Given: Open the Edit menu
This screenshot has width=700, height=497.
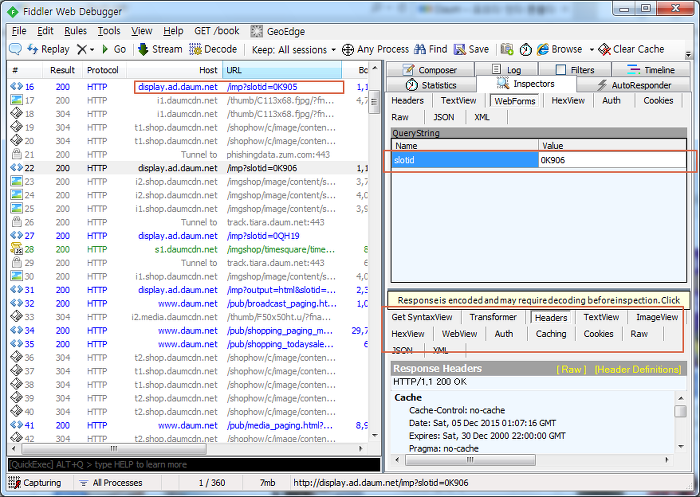Looking at the screenshot, I should click(45, 31).
